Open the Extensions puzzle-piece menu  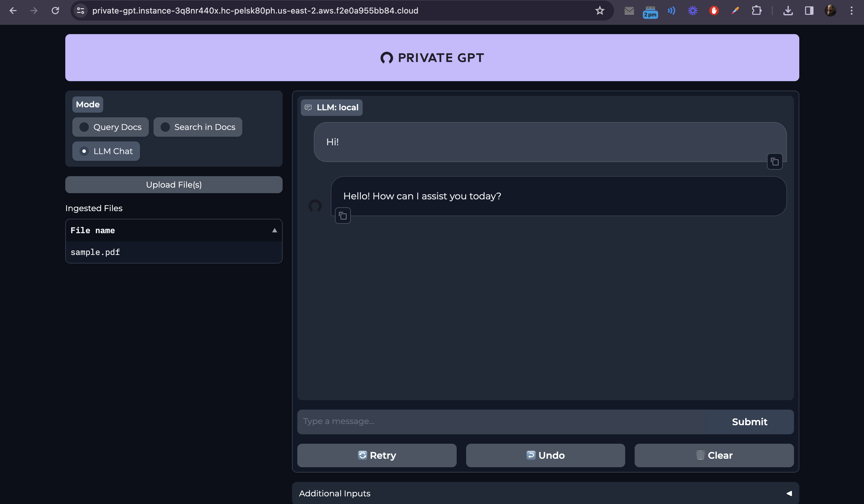(756, 11)
